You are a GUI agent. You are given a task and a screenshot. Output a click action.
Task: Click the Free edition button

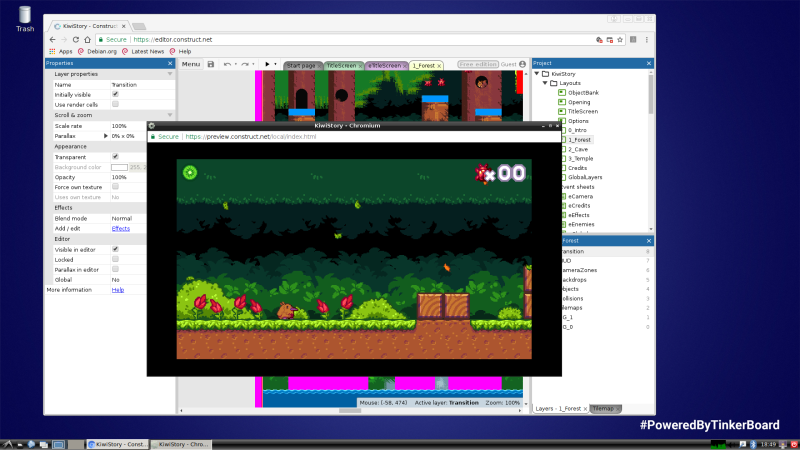(x=478, y=64)
